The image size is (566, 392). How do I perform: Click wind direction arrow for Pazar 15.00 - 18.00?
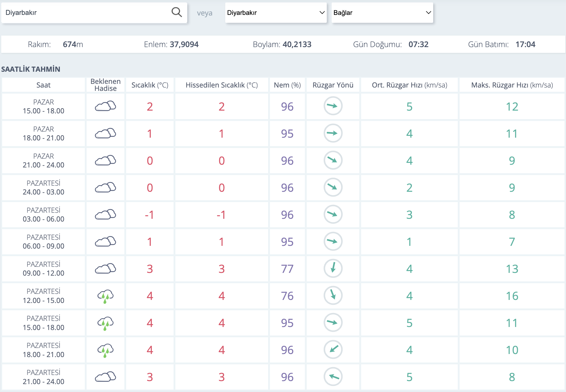click(333, 106)
